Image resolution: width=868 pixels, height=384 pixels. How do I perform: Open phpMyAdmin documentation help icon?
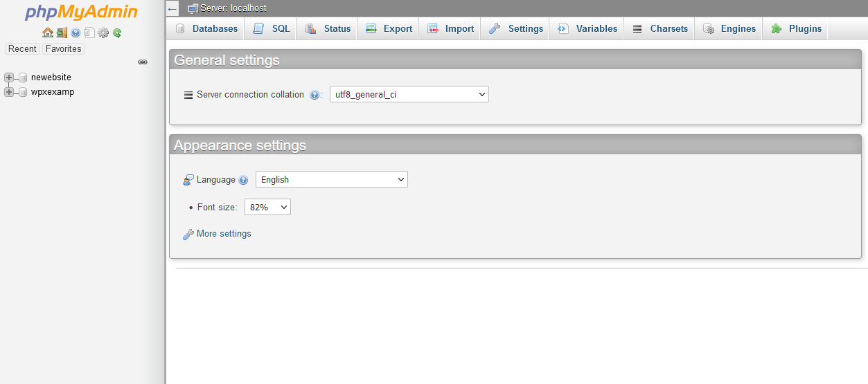[76, 33]
